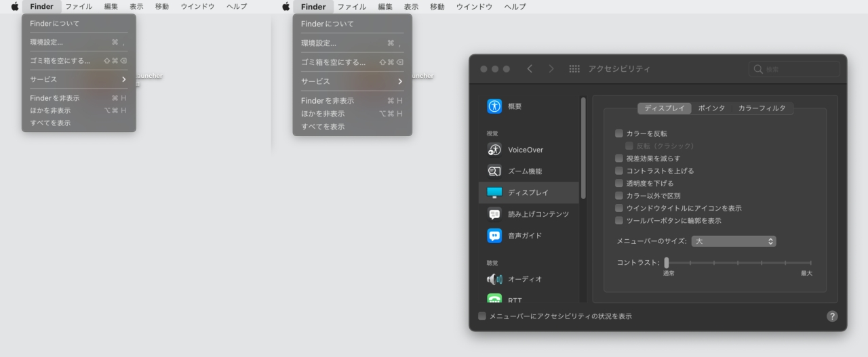
Task: Enable ウインドウタイトルにアイコンを表示 checkbox
Action: pos(618,208)
